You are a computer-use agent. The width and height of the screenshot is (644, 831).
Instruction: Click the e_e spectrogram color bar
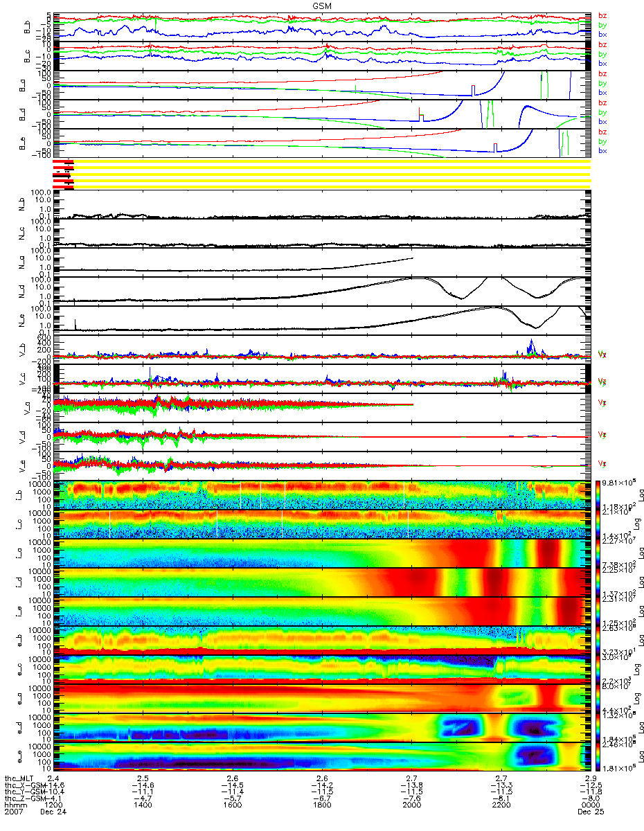coord(599,757)
